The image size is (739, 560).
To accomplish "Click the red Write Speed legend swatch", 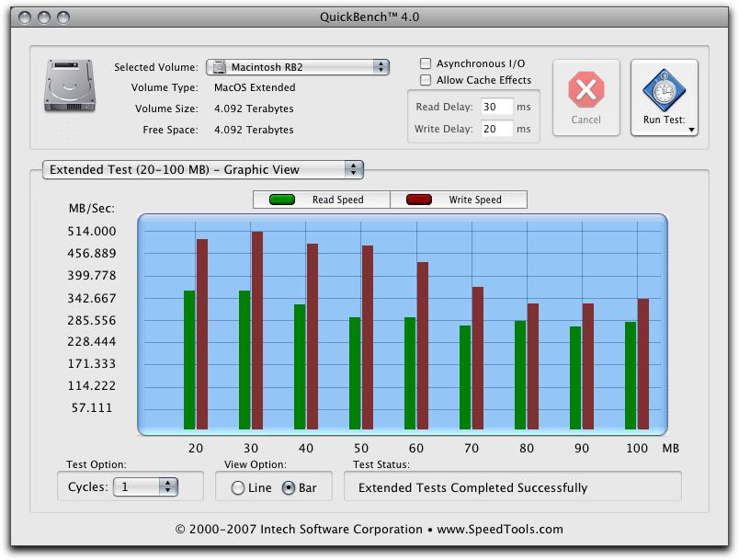I will [418, 200].
